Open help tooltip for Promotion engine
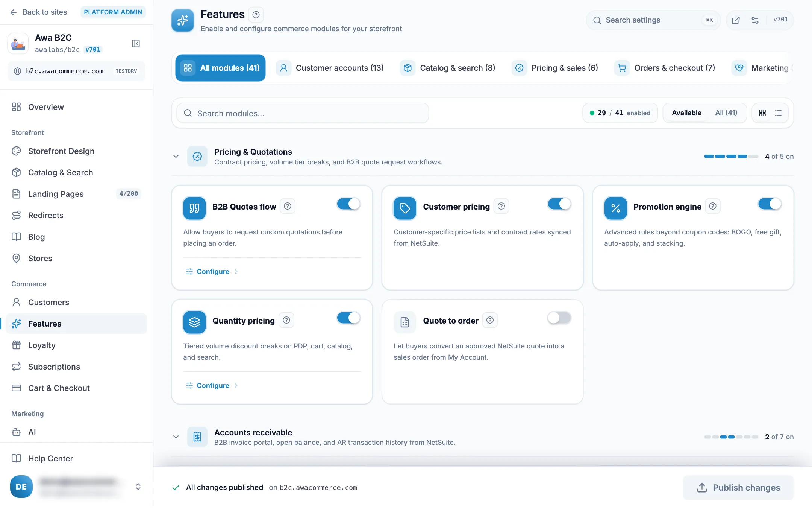 713,206
